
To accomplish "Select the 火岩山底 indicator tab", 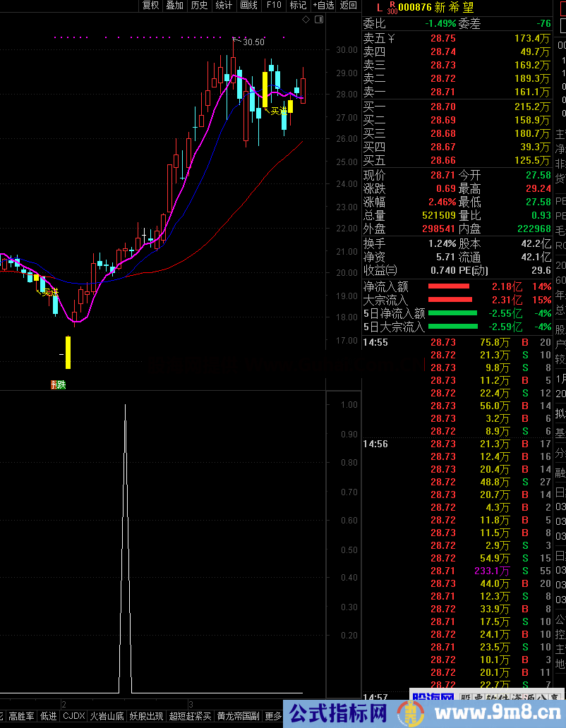I will 107,716.
